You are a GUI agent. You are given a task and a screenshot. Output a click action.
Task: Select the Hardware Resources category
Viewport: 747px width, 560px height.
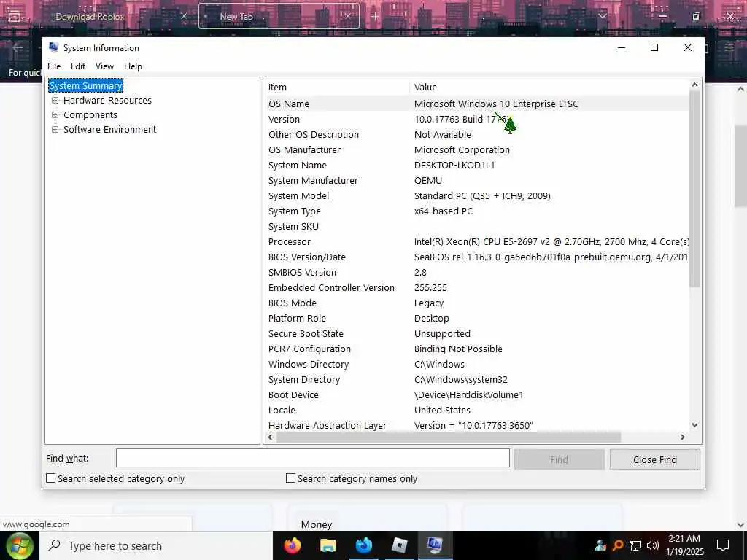107,101
